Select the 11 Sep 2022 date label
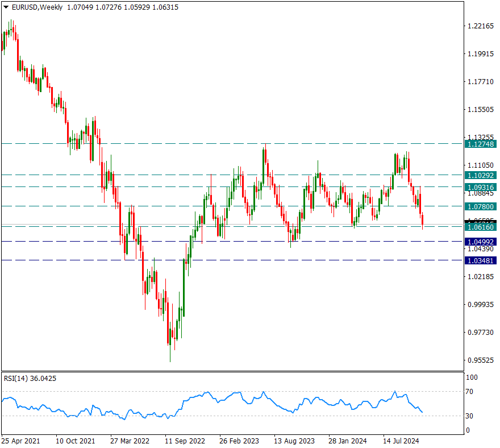The image size is (500, 448). pyautogui.click(x=184, y=441)
